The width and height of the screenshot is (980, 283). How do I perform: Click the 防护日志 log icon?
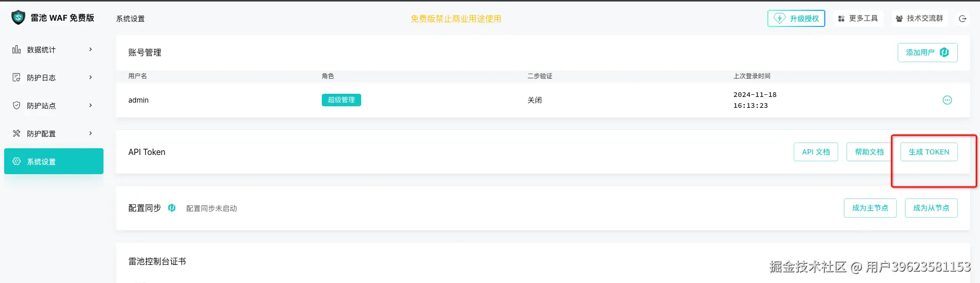pyautogui.click(x=17, y=78)
